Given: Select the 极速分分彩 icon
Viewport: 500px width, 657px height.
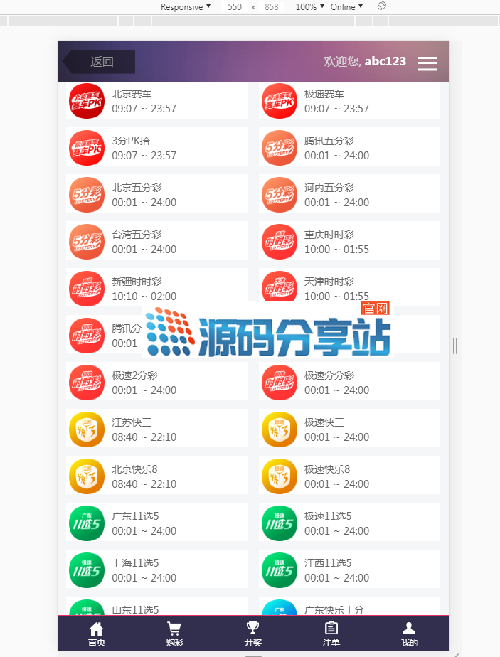Looking at the screenshot, I should coord(279,383).
